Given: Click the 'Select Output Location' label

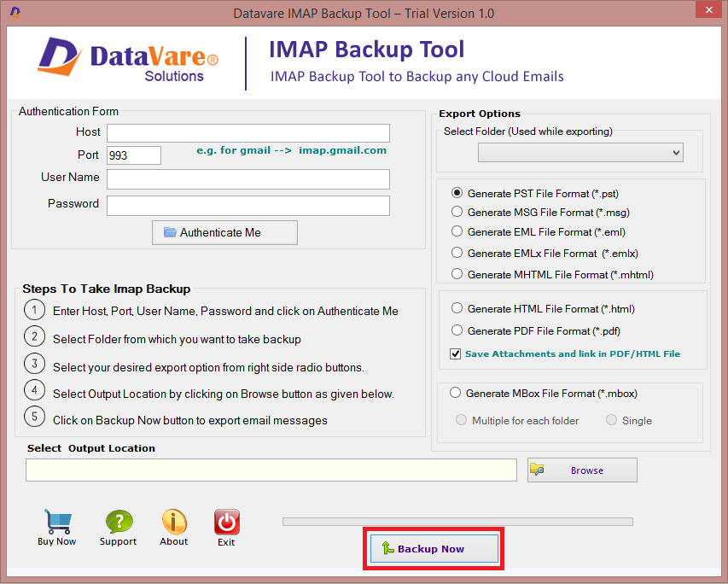Looking at the screenshot, I should pyautogui.click(x=91, y=448).
